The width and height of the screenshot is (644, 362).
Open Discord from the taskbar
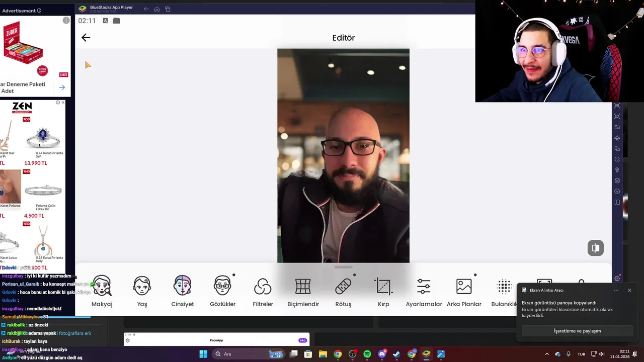pos(382,354)
